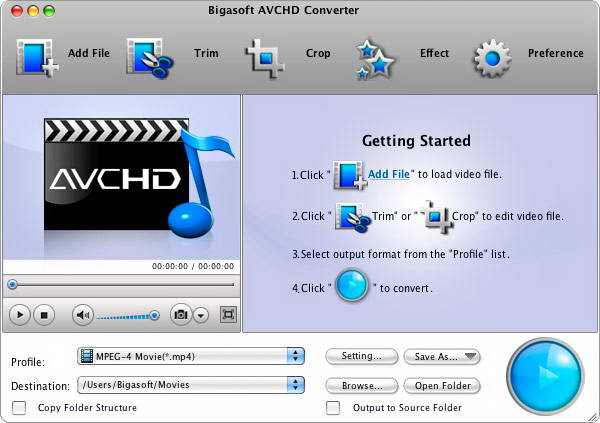This screenshot has width=600, height=423.
Task: Adjust the volume slider handle
Action: (154, 315)
